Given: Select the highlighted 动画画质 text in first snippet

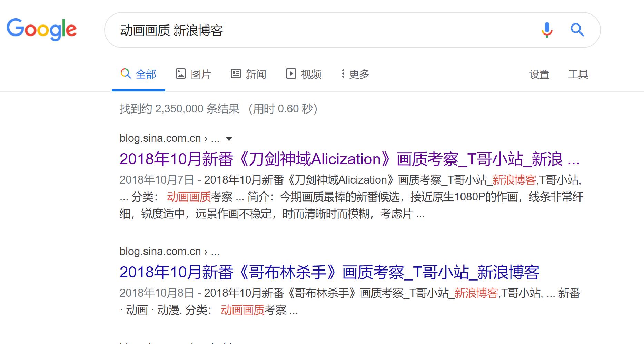Looking at the screenshot, I should (188, 197).
